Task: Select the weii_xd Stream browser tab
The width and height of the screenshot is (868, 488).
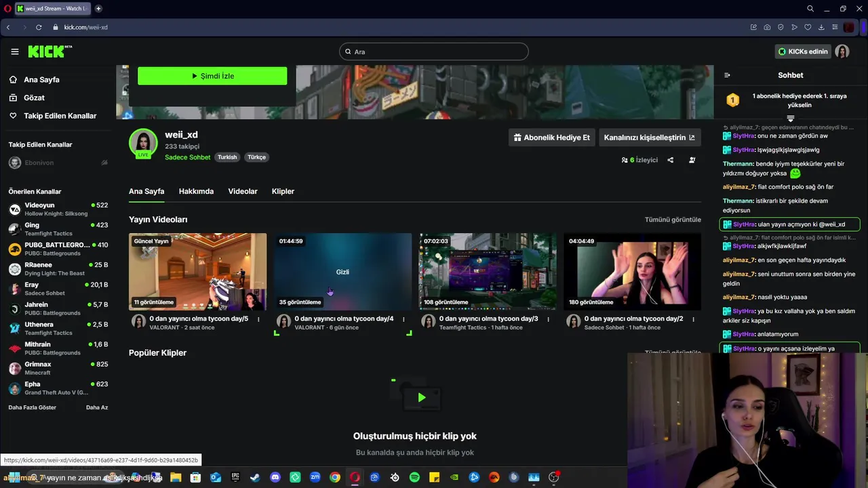Action: coord(52,9)
